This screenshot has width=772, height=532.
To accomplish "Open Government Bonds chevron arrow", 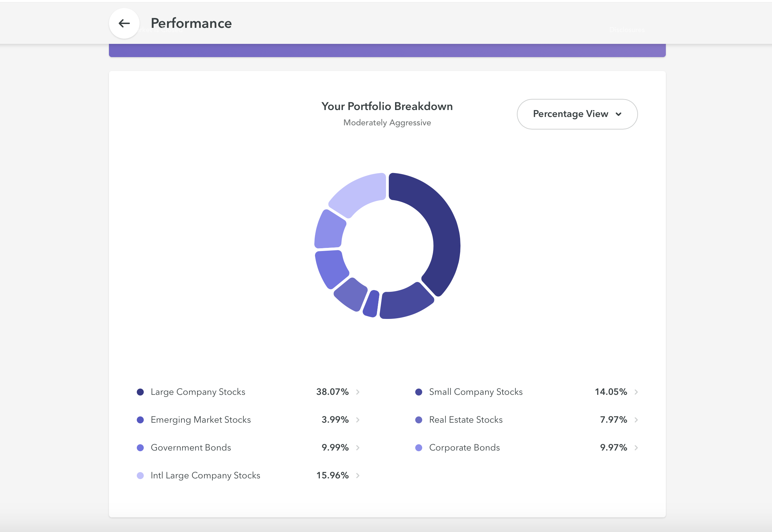I will point(358,448).
